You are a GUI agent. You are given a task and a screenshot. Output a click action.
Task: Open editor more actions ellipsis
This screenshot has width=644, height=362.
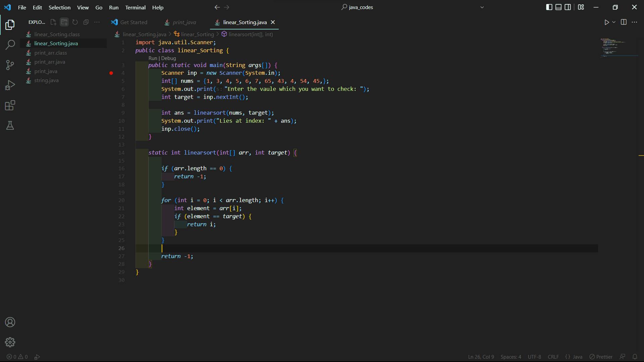634,22
